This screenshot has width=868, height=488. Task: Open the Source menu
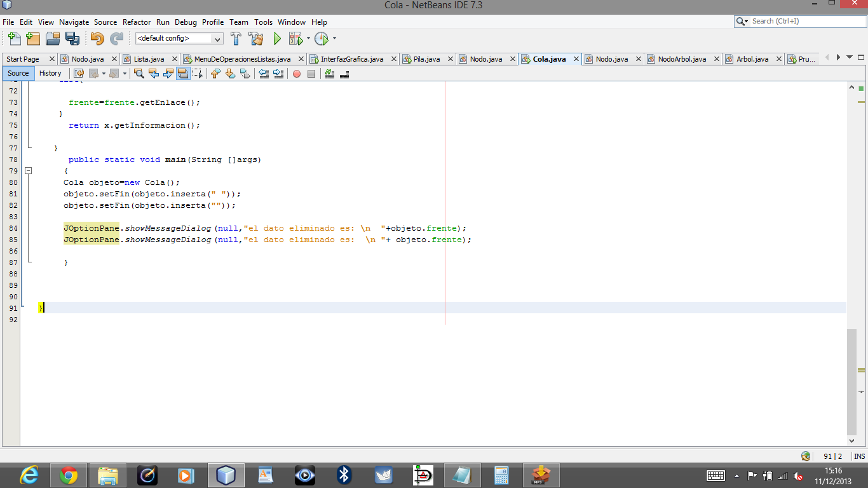pos(105,22)
